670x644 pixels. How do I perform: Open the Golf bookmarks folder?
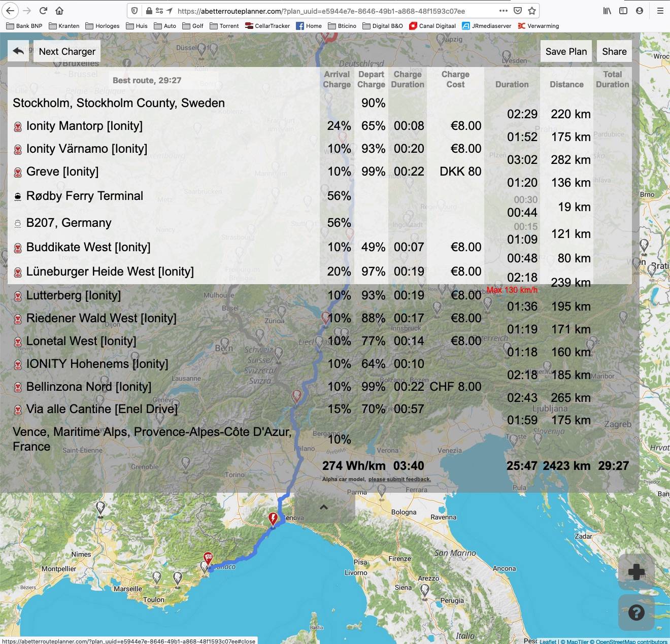(x=193, y=26)
